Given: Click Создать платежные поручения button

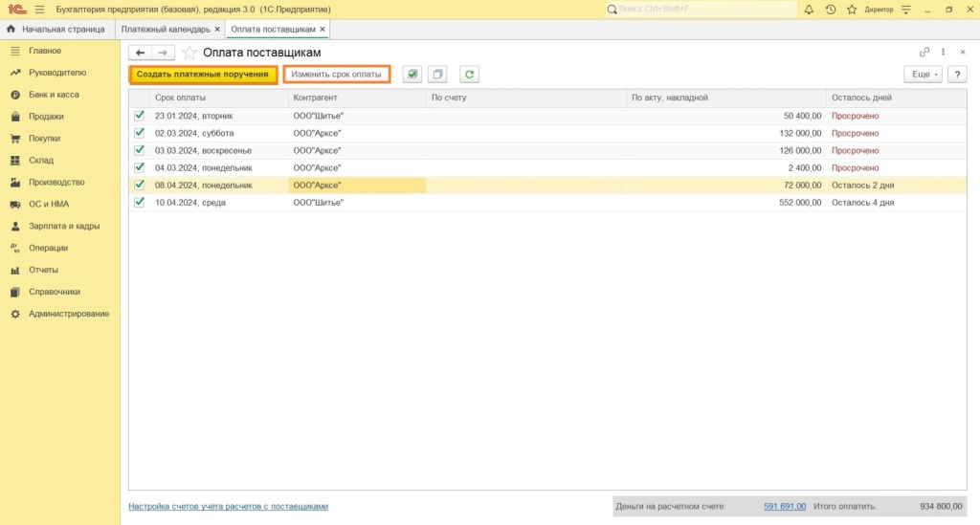Looking at the screenshot, I should [x=203, y=75].
